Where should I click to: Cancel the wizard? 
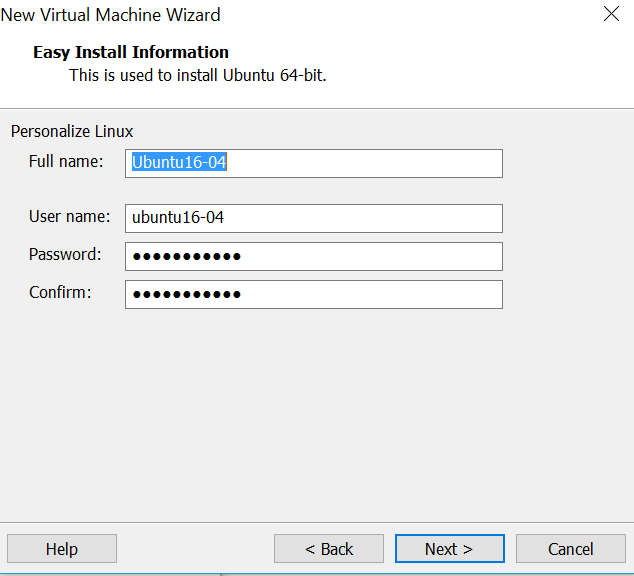click(x=571, y=549)
